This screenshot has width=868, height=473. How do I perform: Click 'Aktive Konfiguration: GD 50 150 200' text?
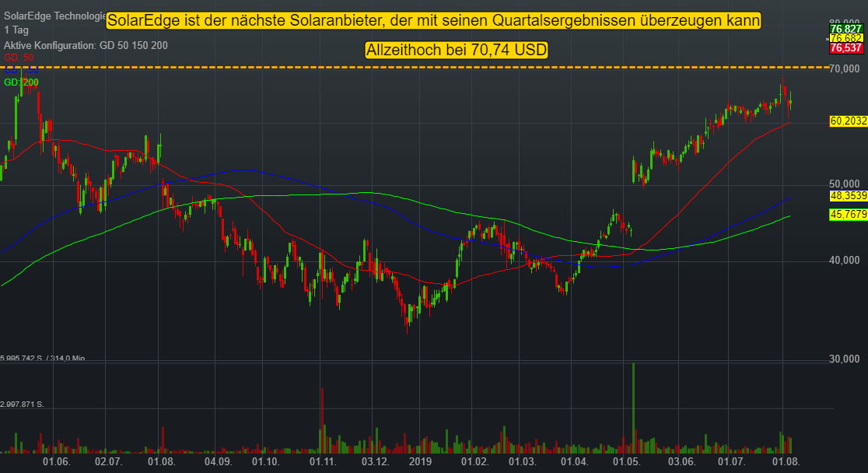[86, 45]
